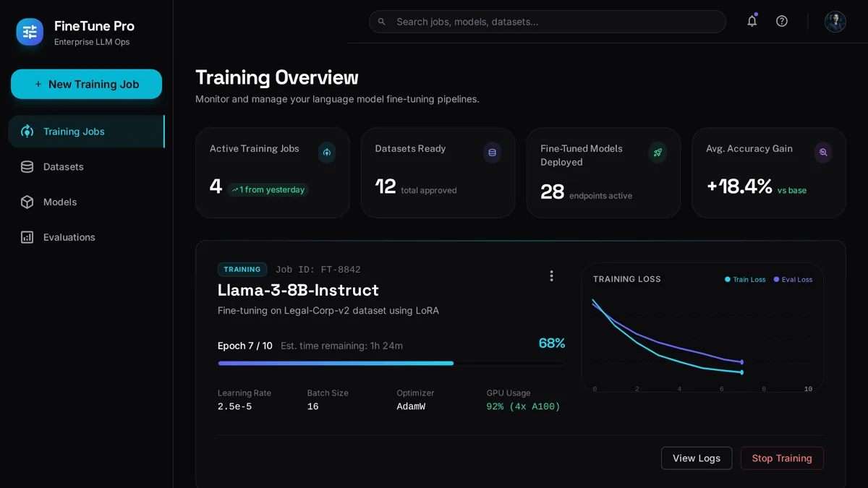Open the help question mark icon
Screen dimensions: 868x488
click(782, 21)
